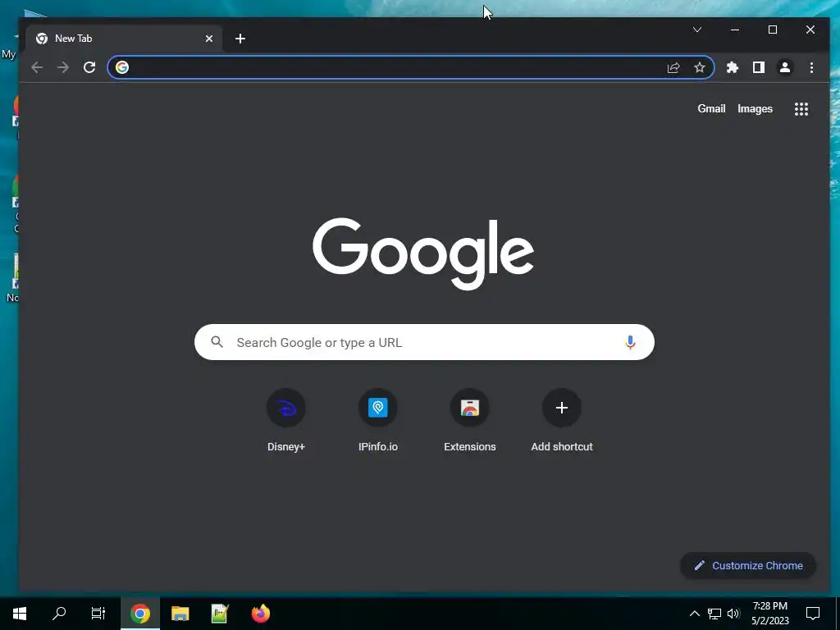Image resolution: width=840 pixels, height=630 pixels.
Task: Open the notification center icon
Action: pyautogui.click(x=813, y=614)
